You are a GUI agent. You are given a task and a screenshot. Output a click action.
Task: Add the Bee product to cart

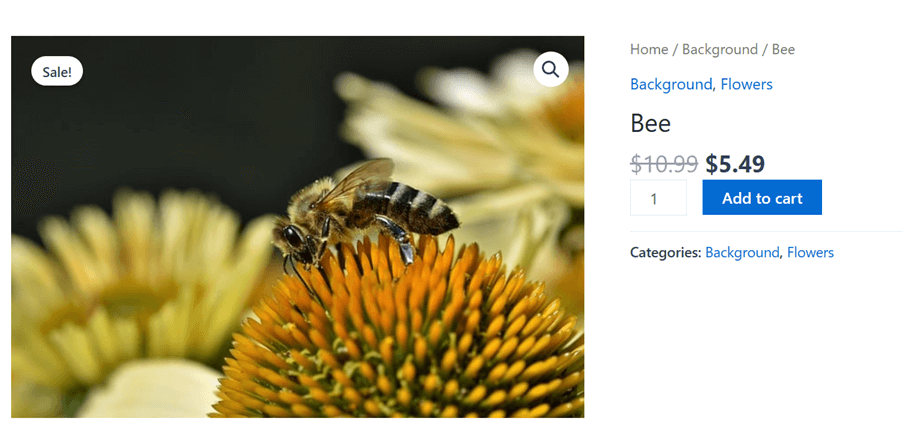(762, 197)
